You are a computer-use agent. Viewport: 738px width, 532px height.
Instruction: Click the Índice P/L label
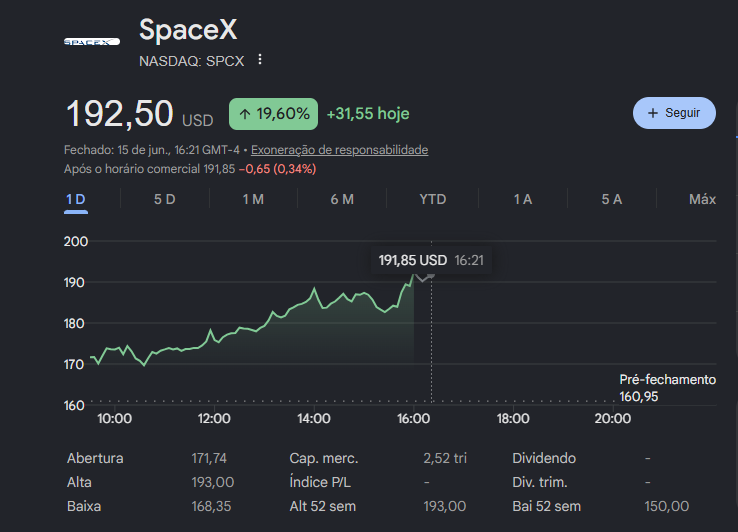[x=320, y=483]
